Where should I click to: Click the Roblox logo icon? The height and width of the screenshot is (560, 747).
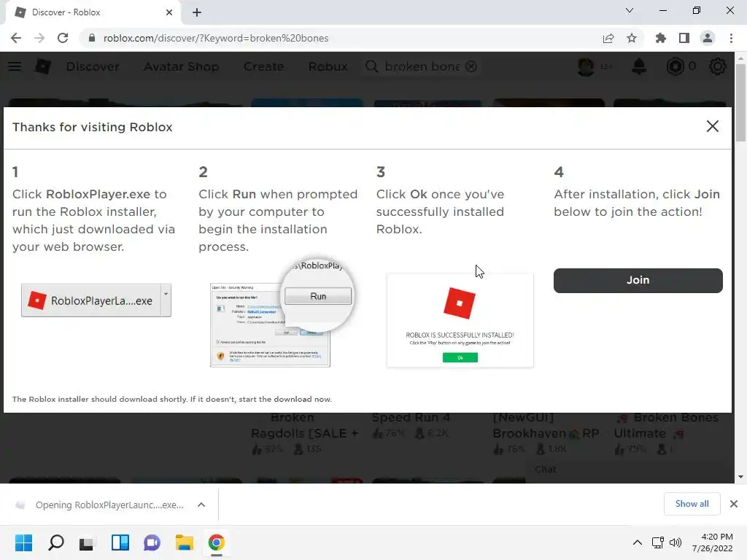(43, 66)
